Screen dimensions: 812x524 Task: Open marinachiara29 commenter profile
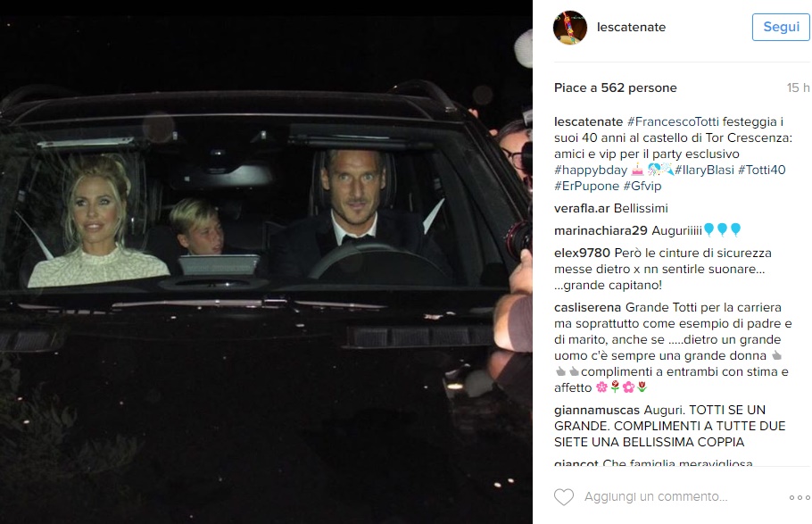coord(601,230)
